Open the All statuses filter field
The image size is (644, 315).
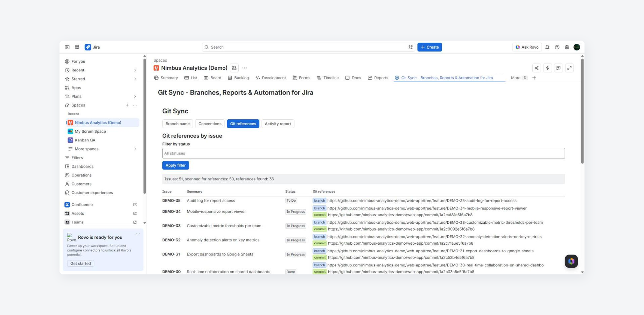(363, 153)
